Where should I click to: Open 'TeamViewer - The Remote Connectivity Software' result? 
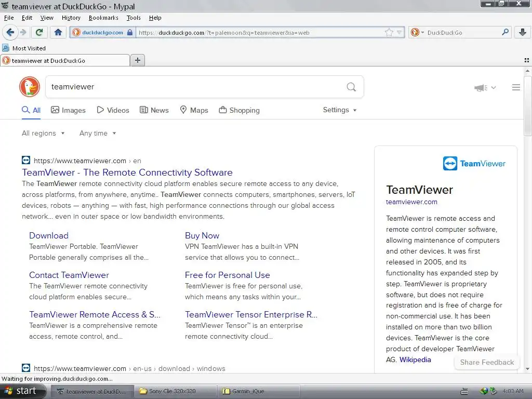pyautogui.click(x=127, y=172)
